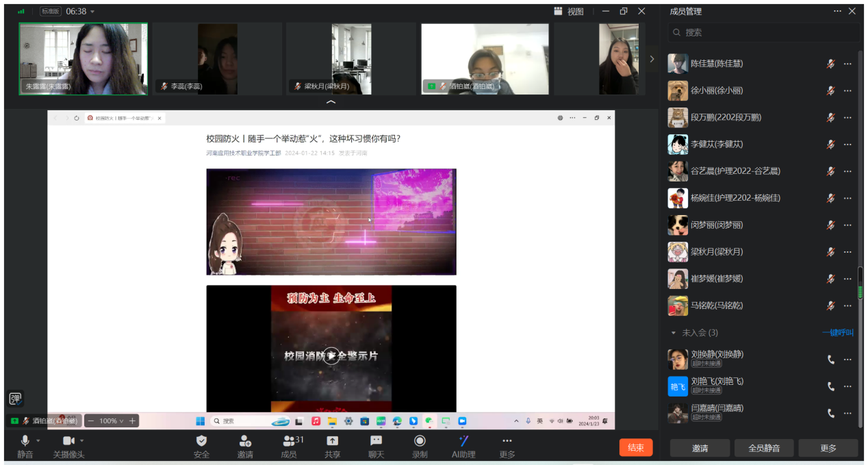868x465 pixels.
Task: Toggle the 关摄像头 camera button
Action: click(x=68, y=441)
